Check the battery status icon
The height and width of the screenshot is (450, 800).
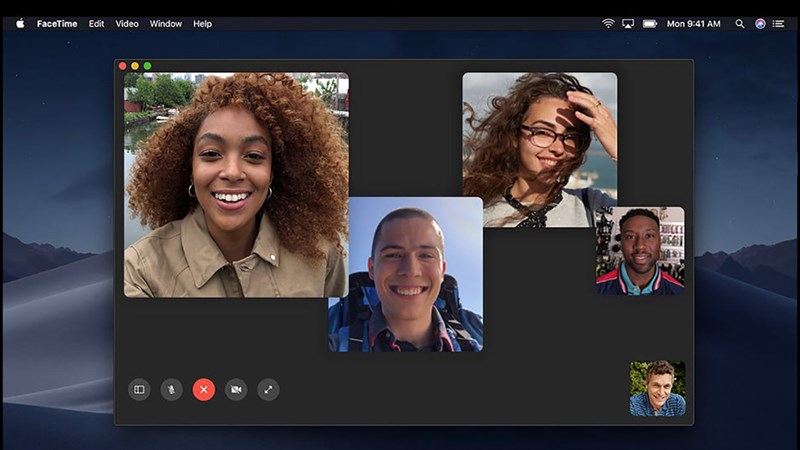pos(649,23)
